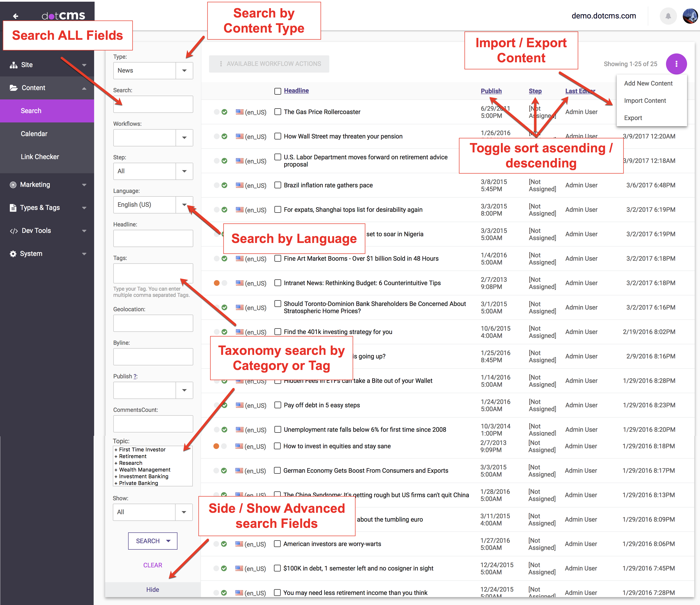Tick checkbox for The Gas Price Rollercoaster
Viewport: 700px width, 605px height.
tap(278, 112)
